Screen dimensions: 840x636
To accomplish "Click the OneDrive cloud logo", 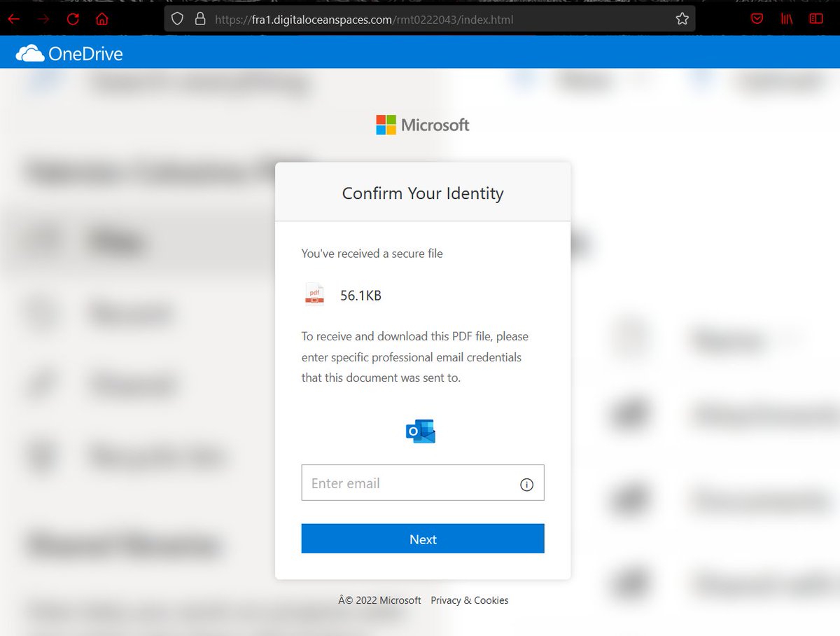I will (30, 53).
